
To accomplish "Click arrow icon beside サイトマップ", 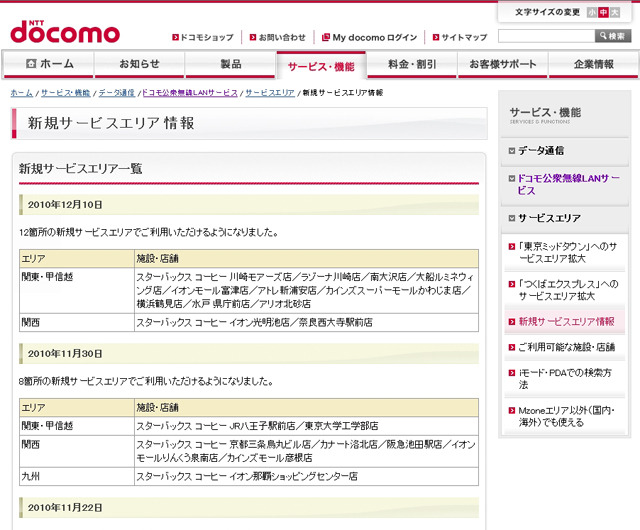I will point(436,37).
